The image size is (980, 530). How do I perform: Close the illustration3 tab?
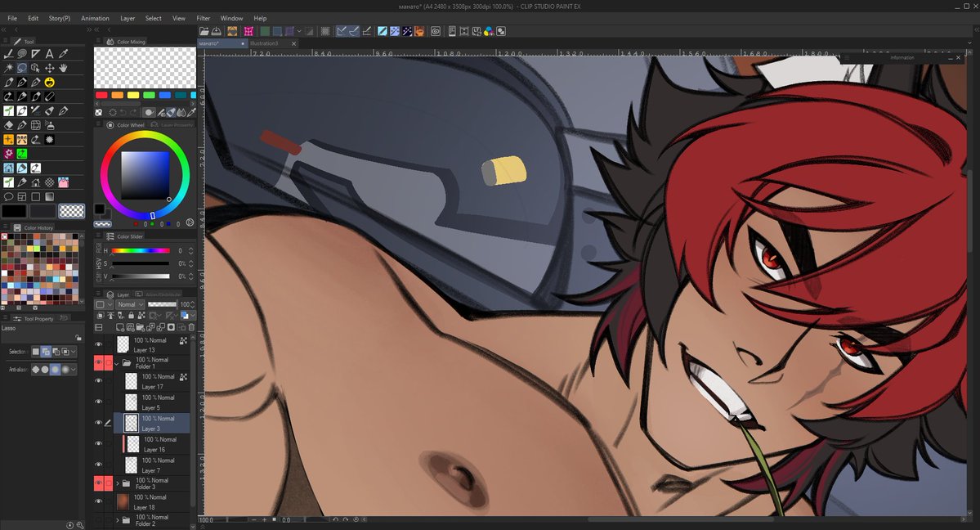pyautogui.click(x=293, y=43)
